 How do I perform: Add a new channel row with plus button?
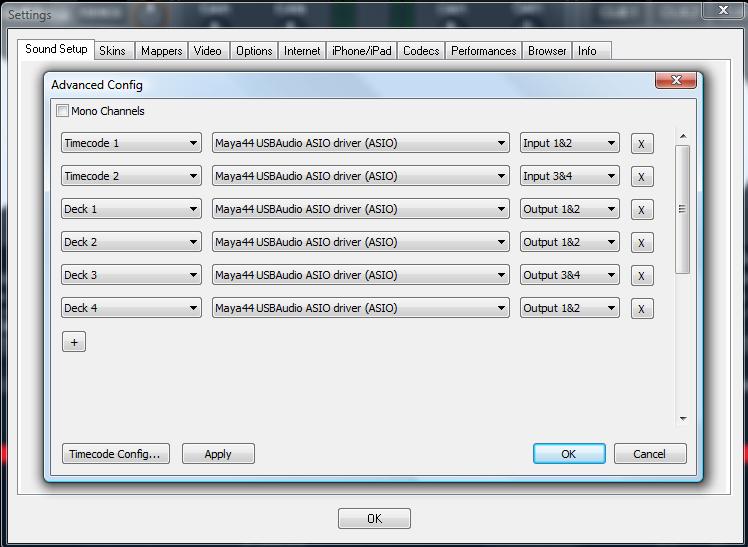coord(74,342)
